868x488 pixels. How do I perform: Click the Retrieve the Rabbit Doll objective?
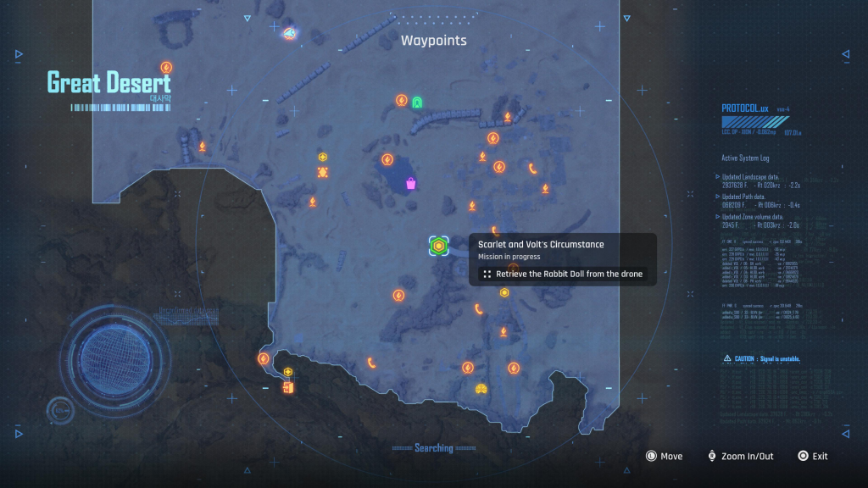click(x=562, y=274)
